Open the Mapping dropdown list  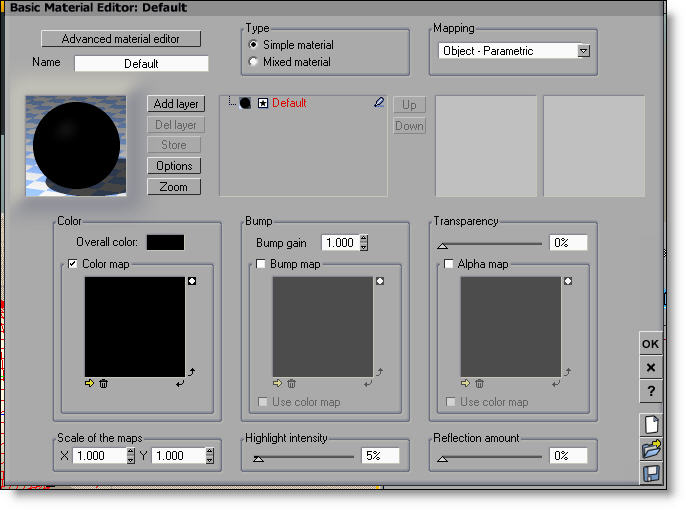(x=583, y=51)
